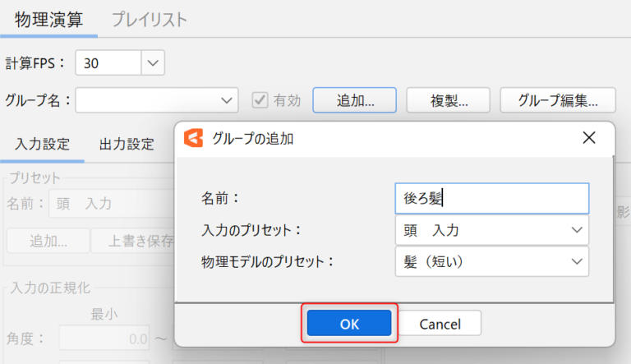The image size is (631, 364).
Task: Select the 入力設定 tab
Action: tap(42, 145)
